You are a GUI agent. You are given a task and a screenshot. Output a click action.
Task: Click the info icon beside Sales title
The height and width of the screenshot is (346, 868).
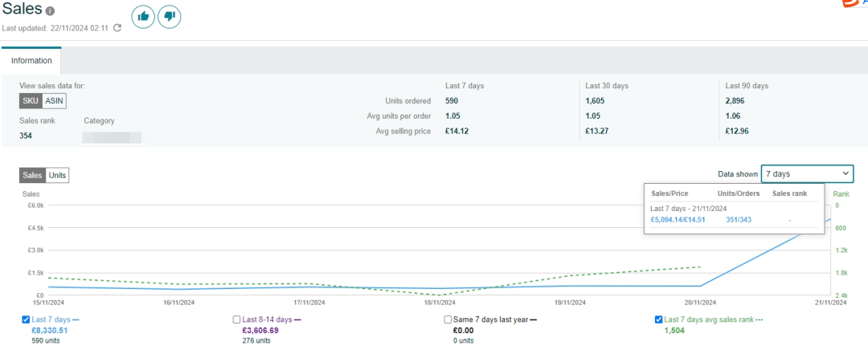click(51, 11)
